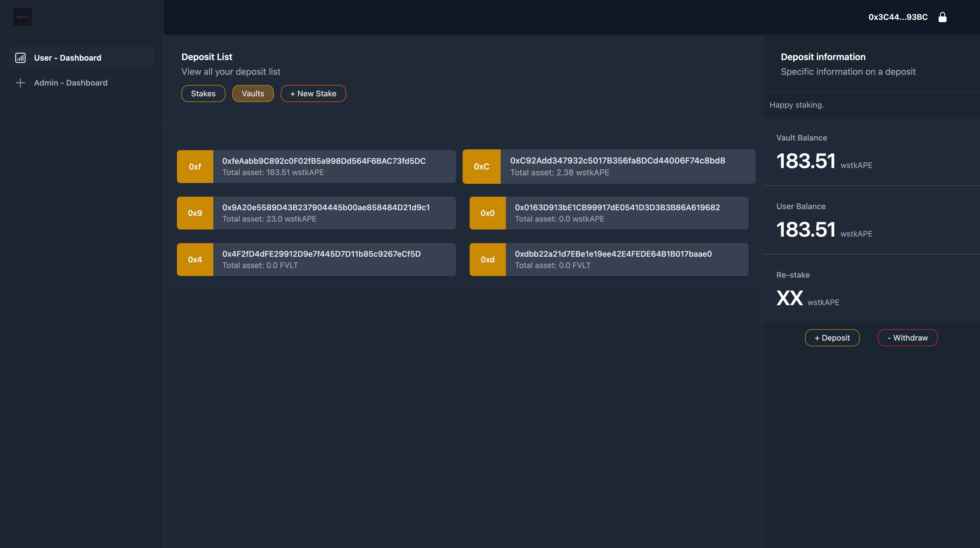Image resolution: width=980 pixels, height=548 pixels.
Task: Select vault address 0x9A20e5589D43B237904445b00ae858484D21d9c1
Action: click(326, 207)
